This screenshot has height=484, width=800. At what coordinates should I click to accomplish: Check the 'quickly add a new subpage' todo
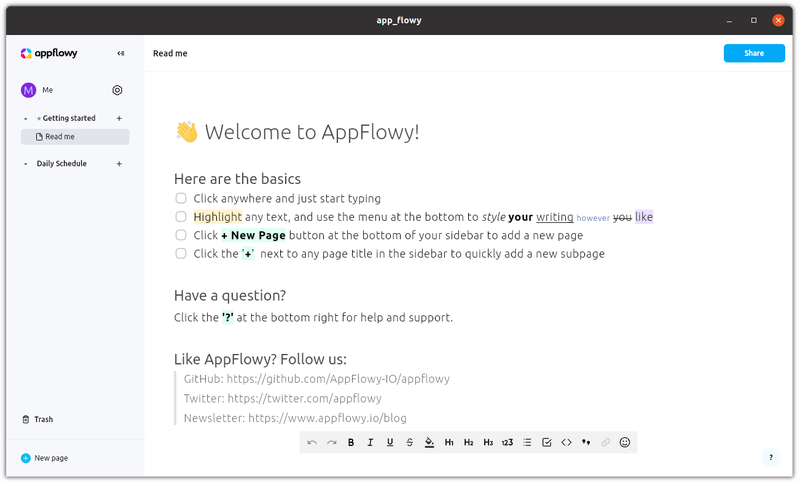click(x=181, y=253)
